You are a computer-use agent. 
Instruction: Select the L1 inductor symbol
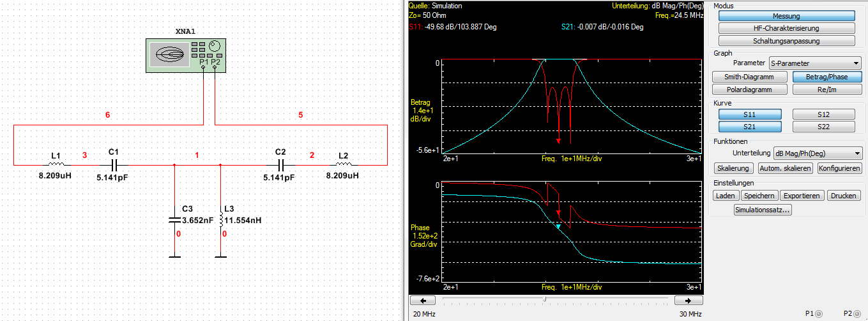(55, 164)
